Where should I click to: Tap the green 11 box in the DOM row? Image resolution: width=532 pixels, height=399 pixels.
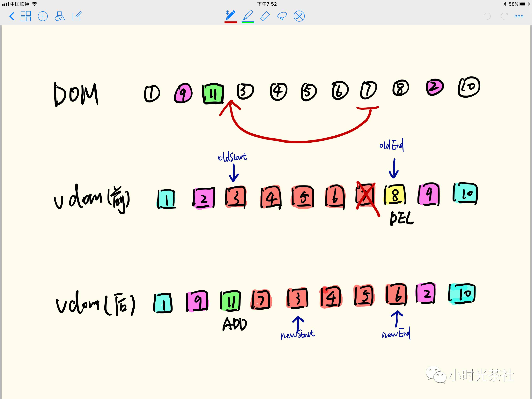(213, 94)
